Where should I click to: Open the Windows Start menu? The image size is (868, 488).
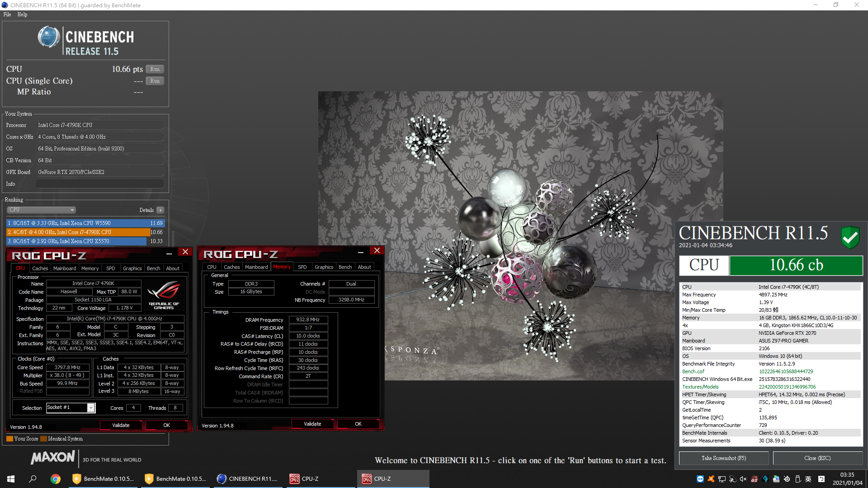11,479
